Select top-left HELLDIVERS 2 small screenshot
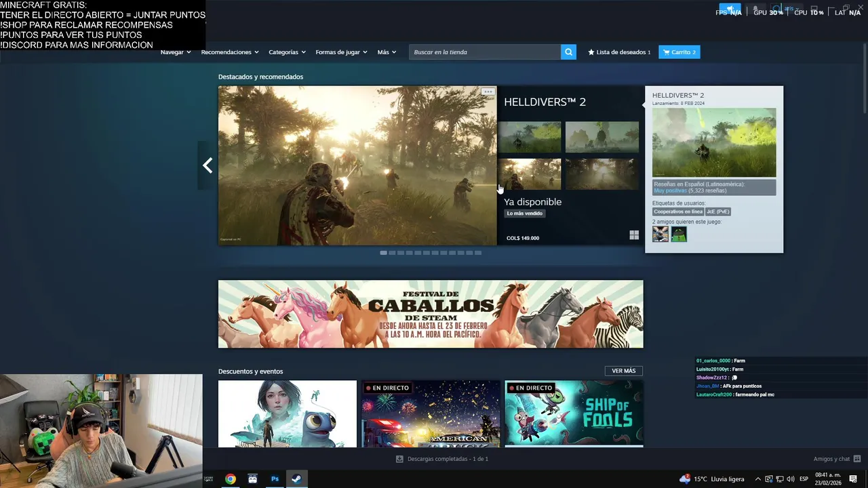The width and height of the screenshot is (868, 488). tap(530, 138)
